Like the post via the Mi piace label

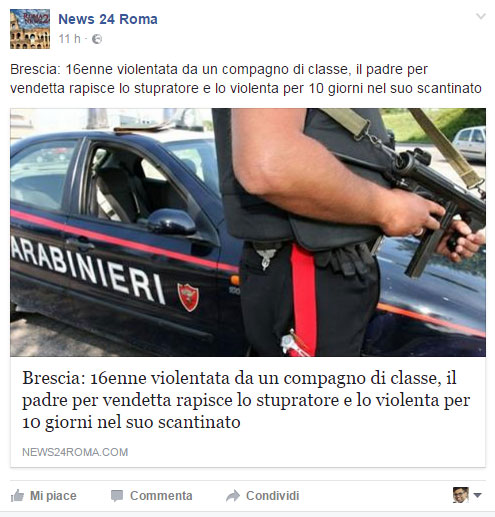point(53,496)
